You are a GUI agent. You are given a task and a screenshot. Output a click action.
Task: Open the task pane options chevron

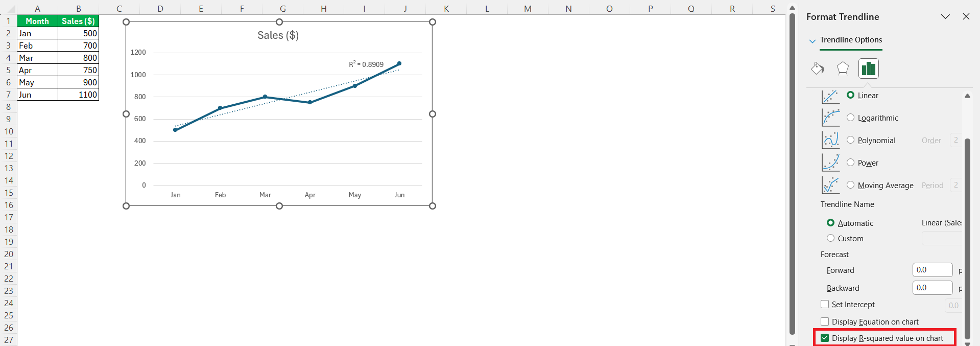point(945,16)
